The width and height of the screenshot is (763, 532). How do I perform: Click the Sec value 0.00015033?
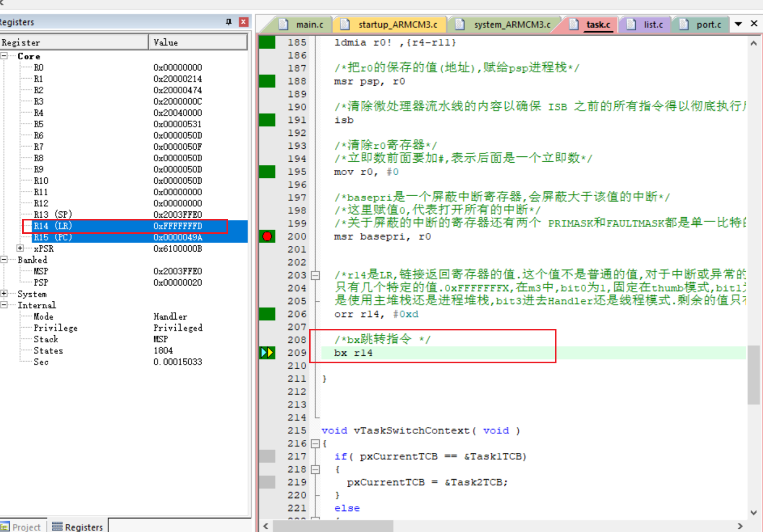(x=177, y=362)
